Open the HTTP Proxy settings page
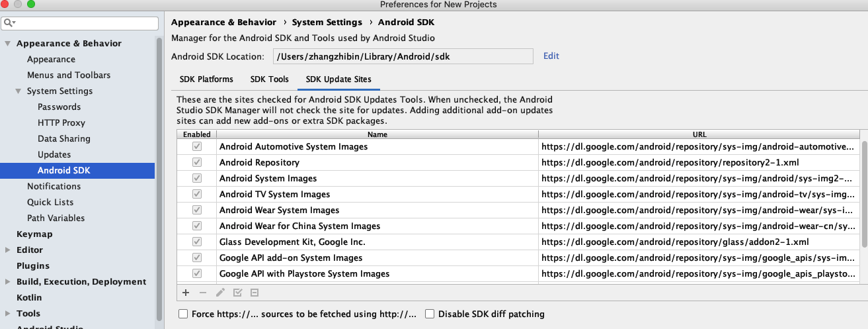This screenshot has height=329, width=868. tap(61, 123)
